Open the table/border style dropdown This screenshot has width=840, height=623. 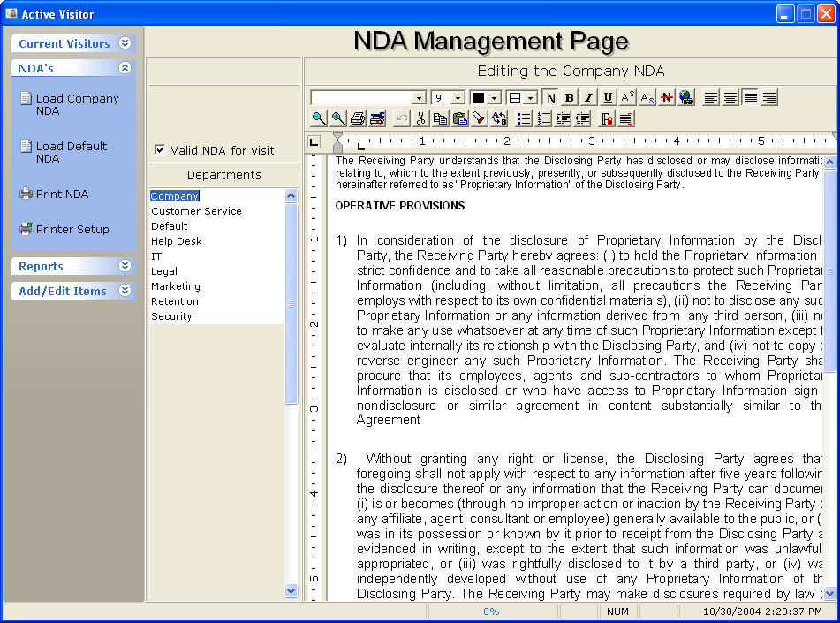[x=530, y=98]
